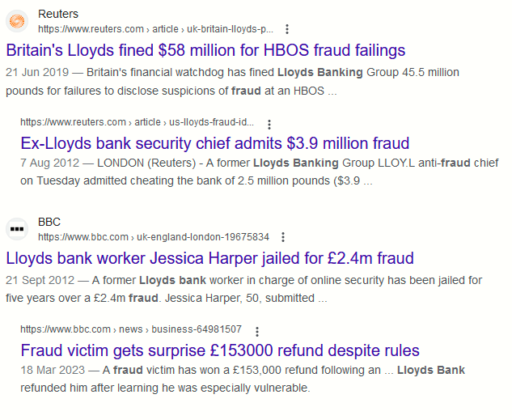Click the reuters.com us-lloyds-fraud URL breadcrumb
The height and width of the screenshot is (420, 512).
pos(138,123)
